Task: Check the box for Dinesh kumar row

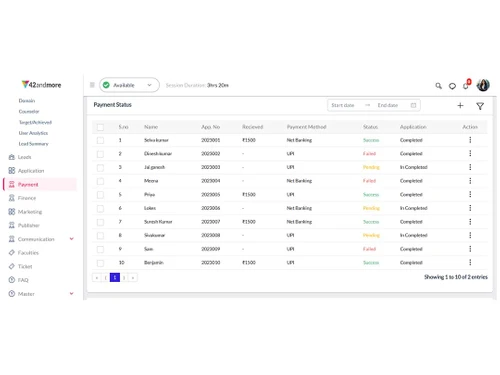Action: tap(100, 154)
